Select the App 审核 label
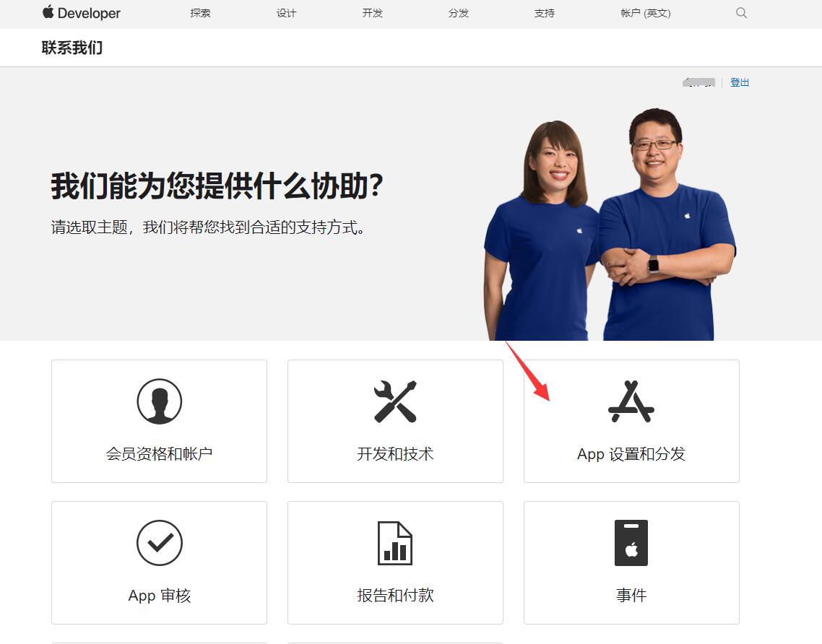 [160, 596]
